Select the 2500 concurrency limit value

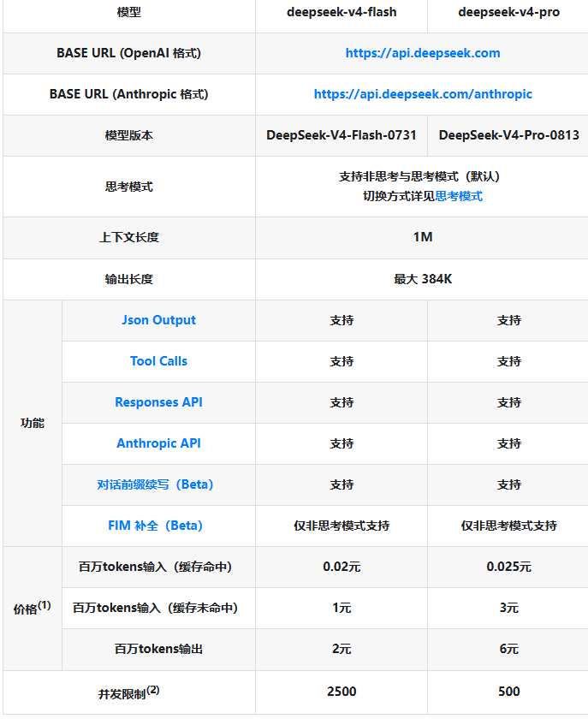click(x=342, y=692)
